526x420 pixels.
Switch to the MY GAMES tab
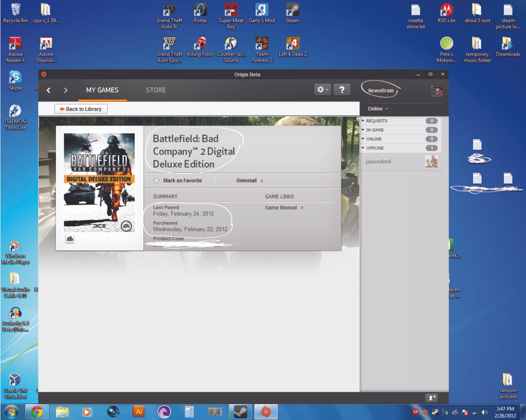[x=102, y=90]
